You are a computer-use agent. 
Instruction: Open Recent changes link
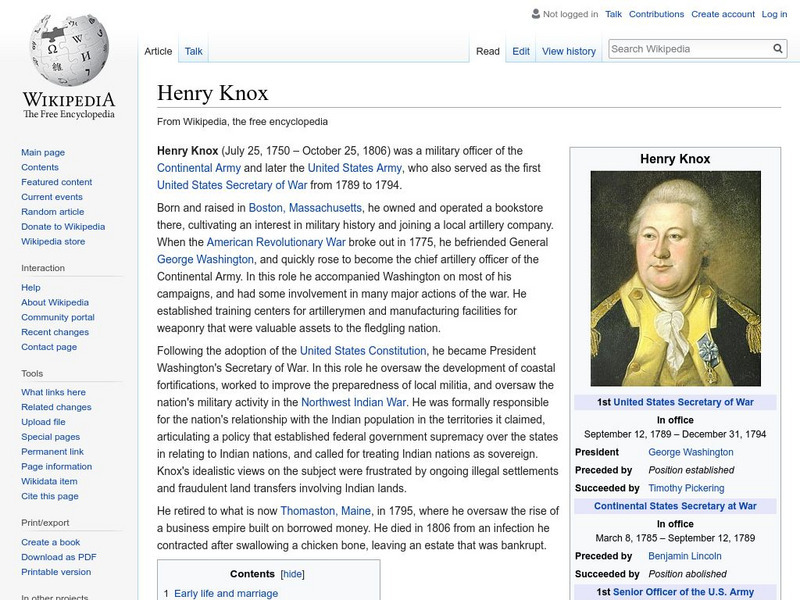click(55, 332)
